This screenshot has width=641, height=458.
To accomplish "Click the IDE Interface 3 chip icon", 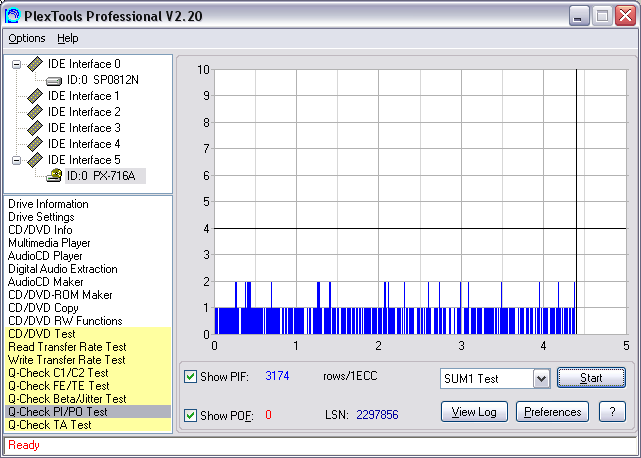I will click(x=35, y=128).
